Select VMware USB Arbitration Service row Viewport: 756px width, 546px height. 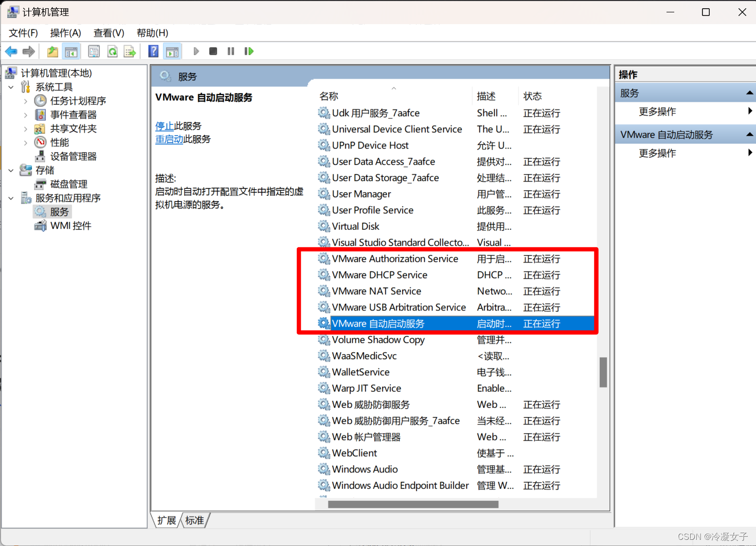(456, 307)
